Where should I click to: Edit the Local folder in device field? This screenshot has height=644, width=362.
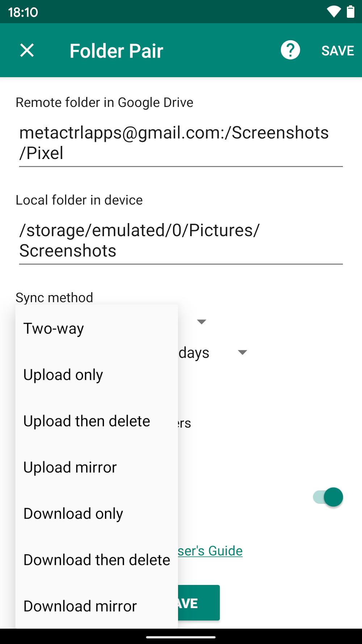[x=181, y=240]
